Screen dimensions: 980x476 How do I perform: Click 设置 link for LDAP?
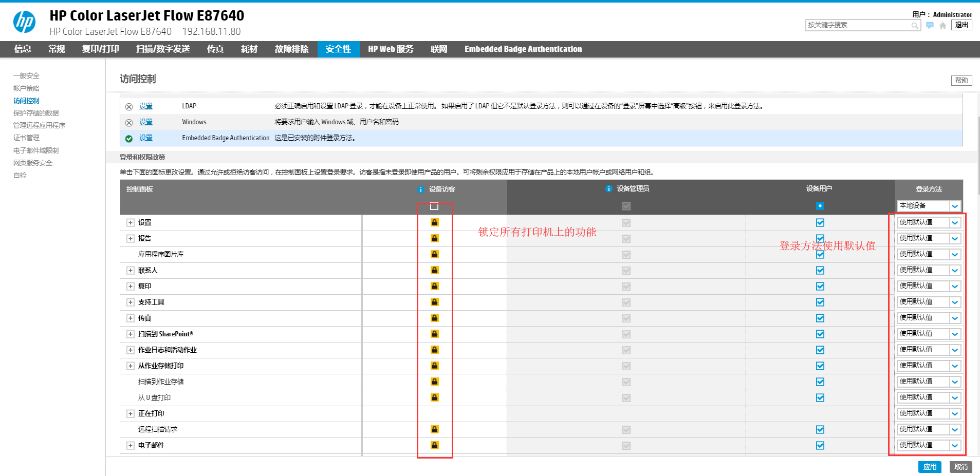coord(146,106)
